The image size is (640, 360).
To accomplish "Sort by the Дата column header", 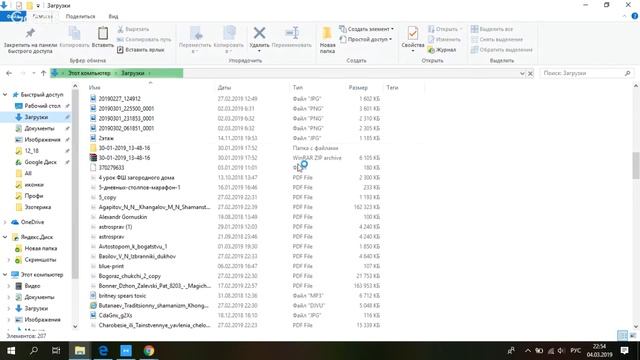I will pos(224,87).
